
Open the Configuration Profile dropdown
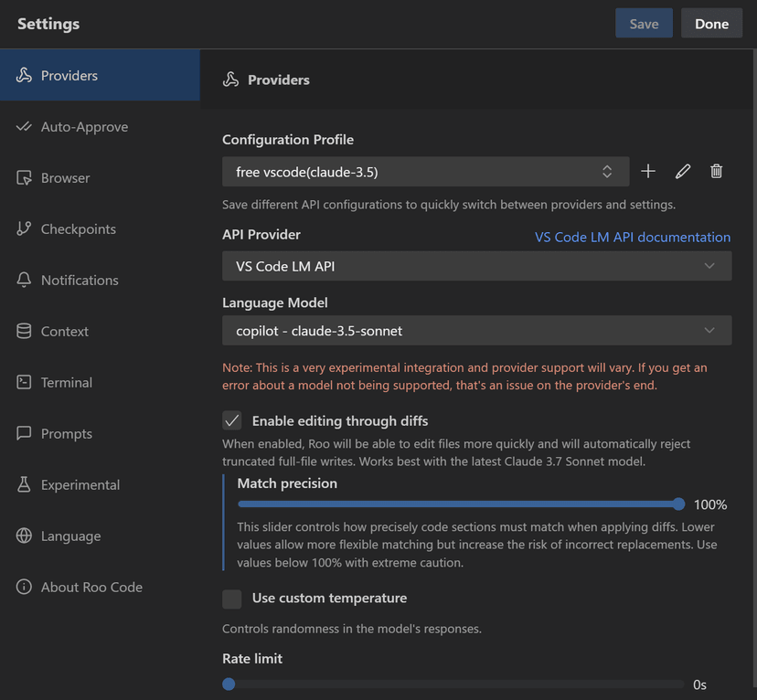[x=425, y=171]
